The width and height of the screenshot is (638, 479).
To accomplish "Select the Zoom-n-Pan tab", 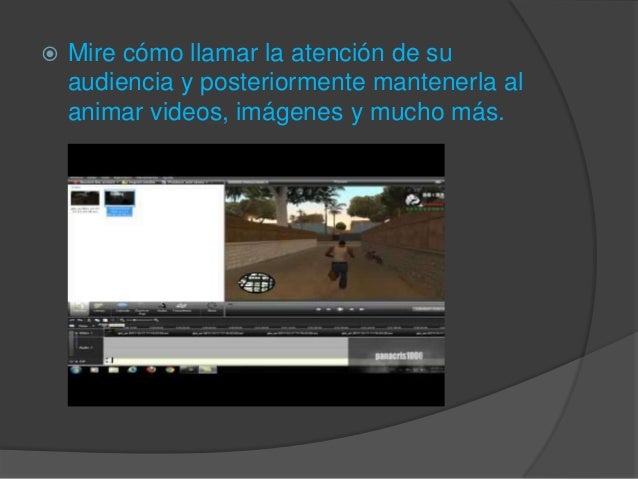I will pos(142,309).
